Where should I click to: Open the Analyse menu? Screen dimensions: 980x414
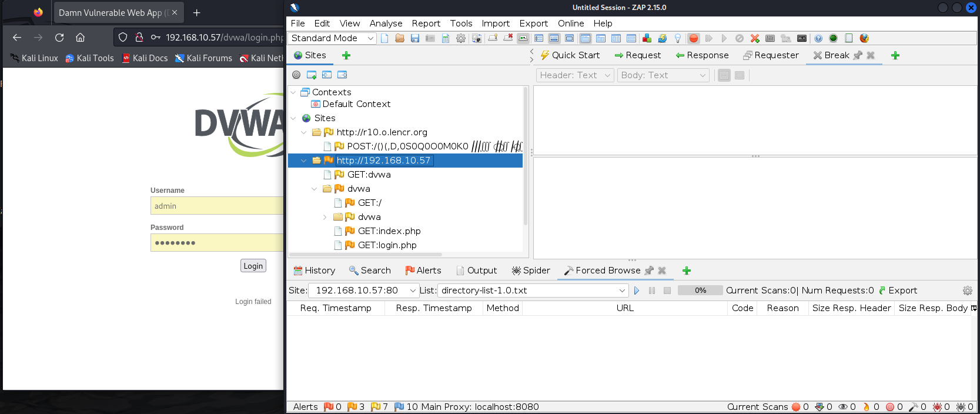pos(386,24)
